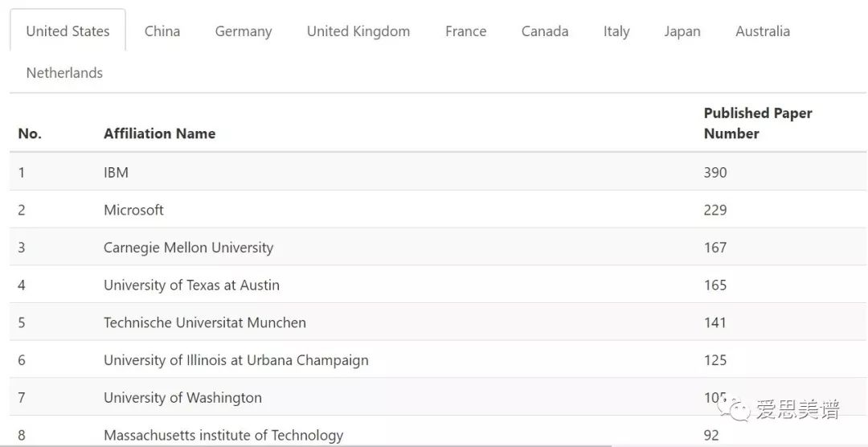The image size is (868, 447).
Task: Select the United States tab
Action: coord(68,31)
